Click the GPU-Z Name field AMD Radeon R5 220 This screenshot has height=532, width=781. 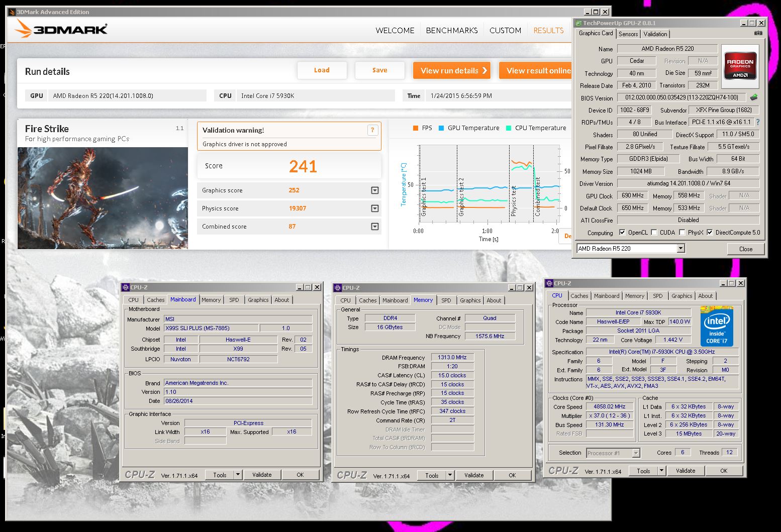(667, 49)
